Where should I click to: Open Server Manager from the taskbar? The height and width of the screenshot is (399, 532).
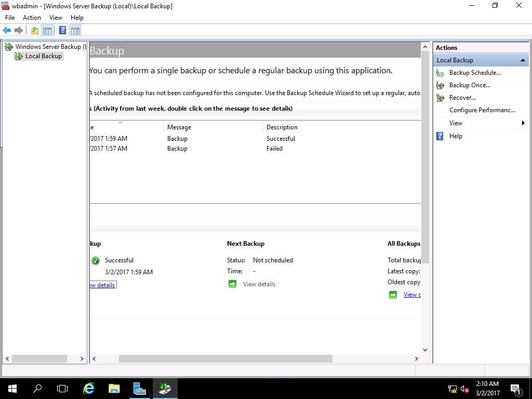(x=139, y=389)
